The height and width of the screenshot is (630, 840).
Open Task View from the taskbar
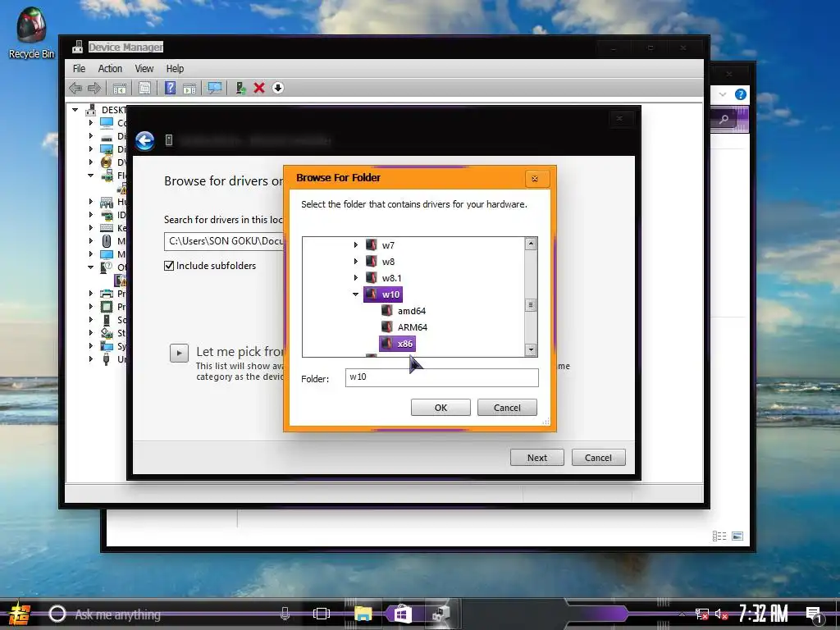point(322,614)
